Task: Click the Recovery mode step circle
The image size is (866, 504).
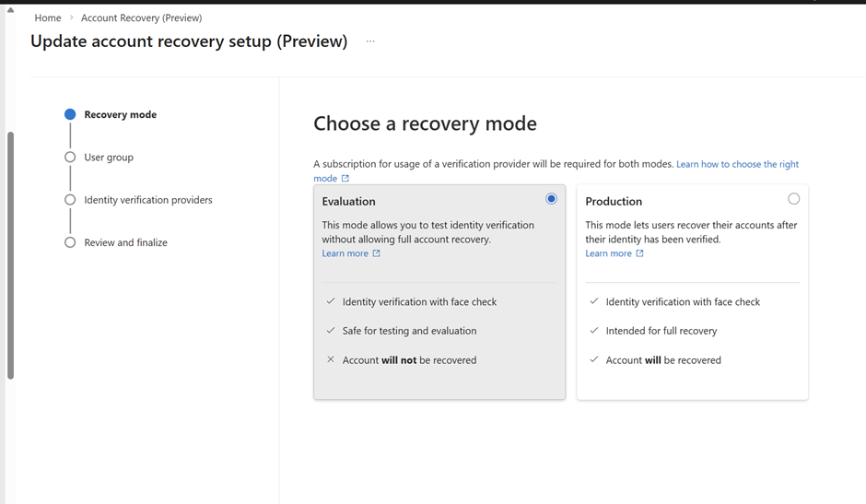Action: 70,115
